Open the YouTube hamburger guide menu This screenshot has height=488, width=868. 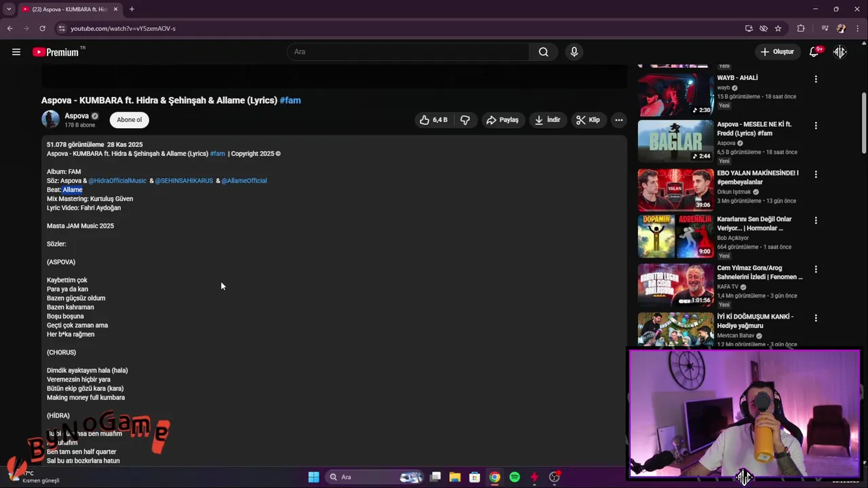(16, 52)
